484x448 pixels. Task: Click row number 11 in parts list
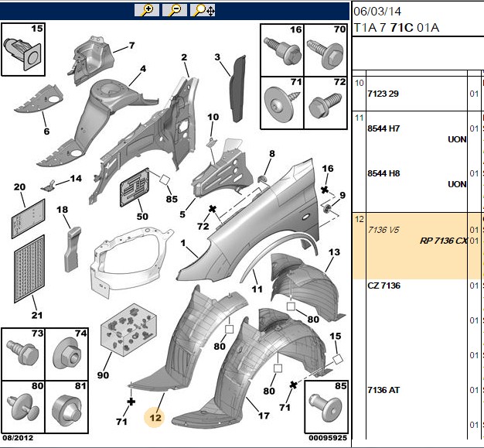[360, 118]
